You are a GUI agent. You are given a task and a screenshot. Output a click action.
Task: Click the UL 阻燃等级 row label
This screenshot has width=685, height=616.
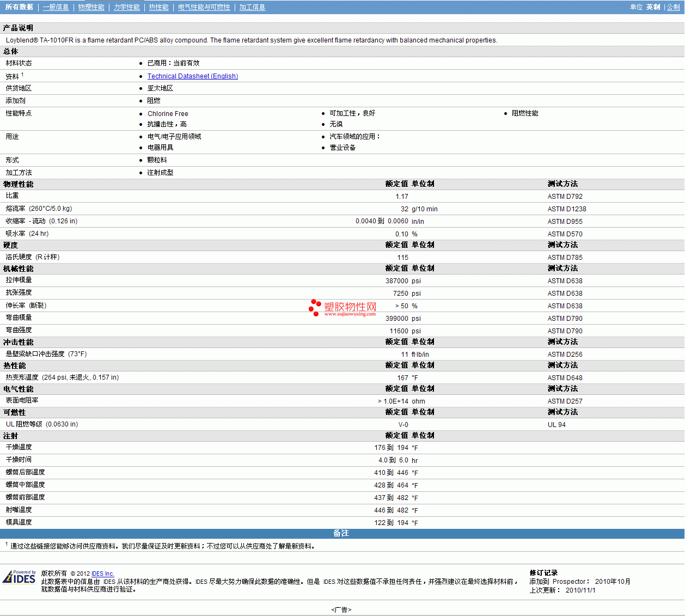pyautogui.click(x=42, y=424)
